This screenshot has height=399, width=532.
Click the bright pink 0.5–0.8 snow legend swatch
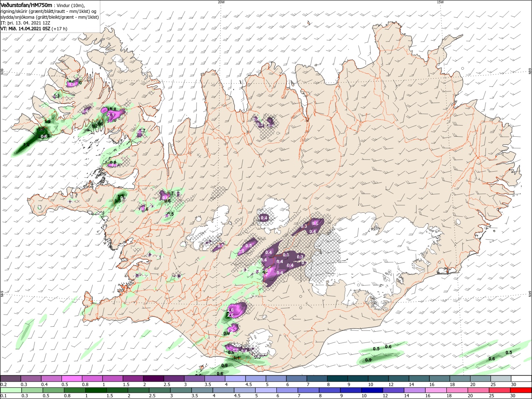(72, 379)
